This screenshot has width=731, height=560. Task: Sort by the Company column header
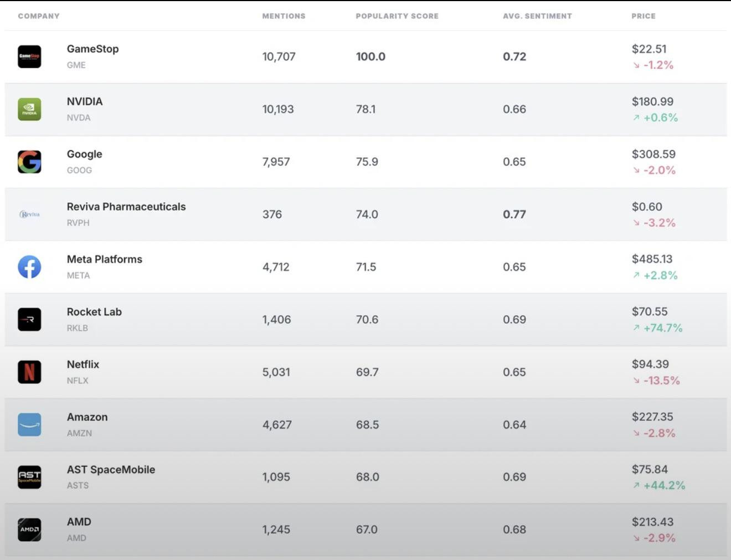point(39,16)
